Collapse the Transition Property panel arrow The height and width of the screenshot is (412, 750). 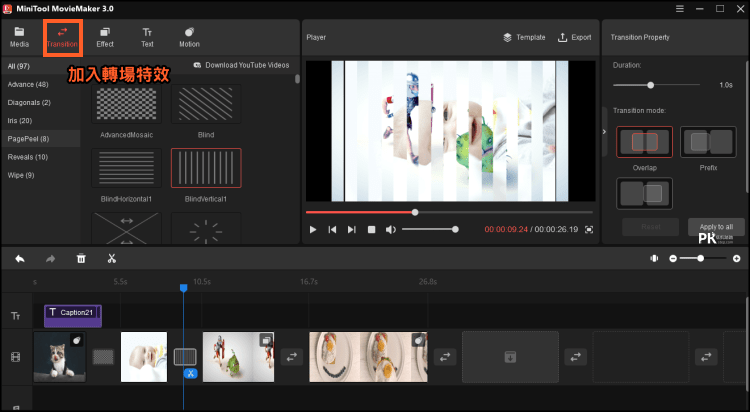(x=604, y=132)
